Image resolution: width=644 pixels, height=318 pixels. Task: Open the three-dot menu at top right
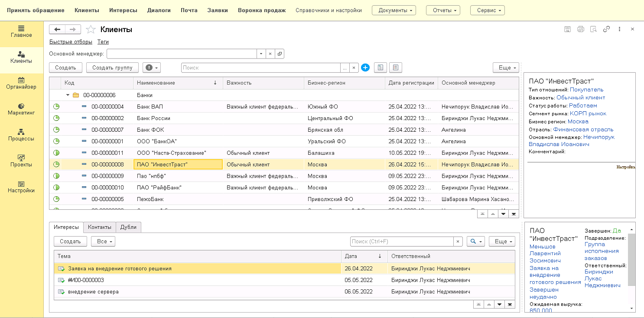point(620,29)
